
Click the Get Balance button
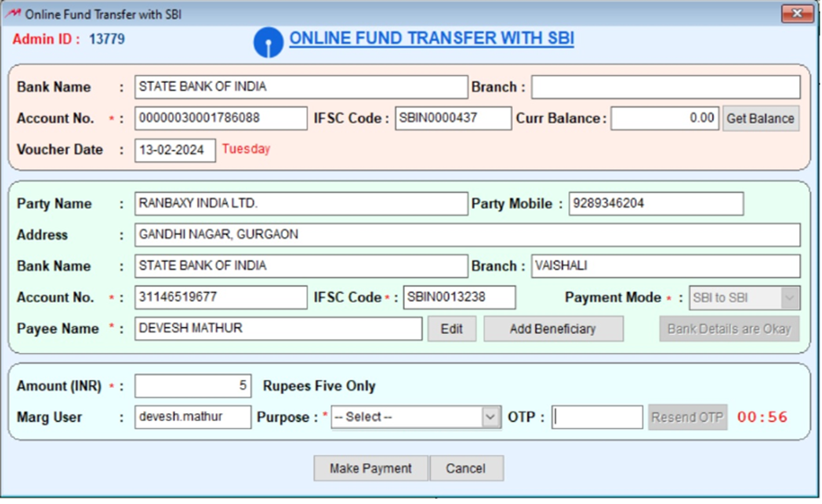click(761, 119)
